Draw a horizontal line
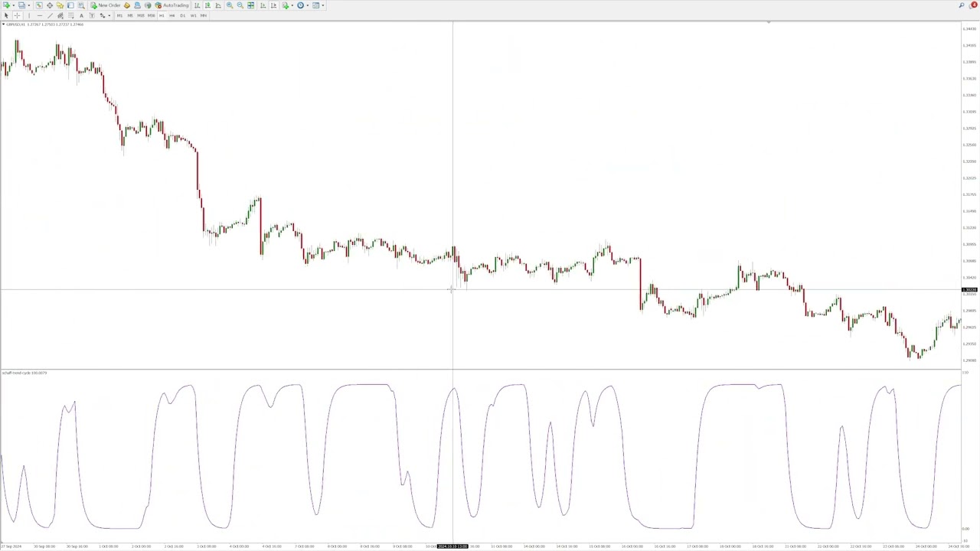 coord(40,15)
